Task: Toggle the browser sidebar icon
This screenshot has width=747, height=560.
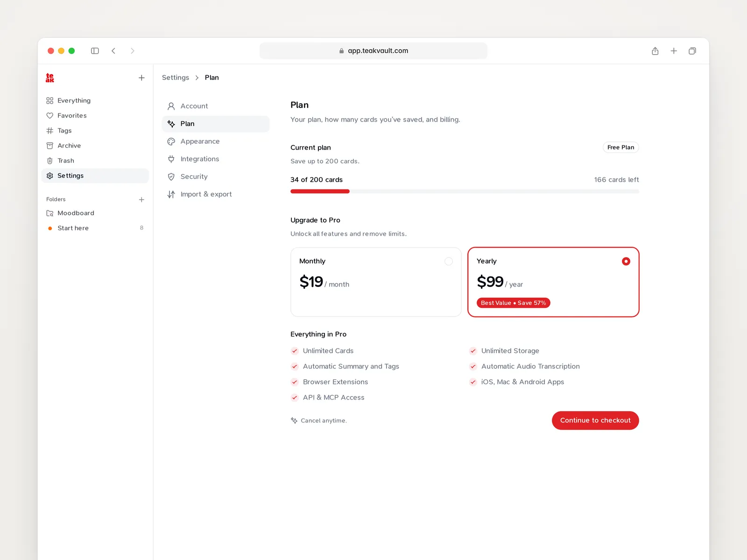Action: click(95, 51)
